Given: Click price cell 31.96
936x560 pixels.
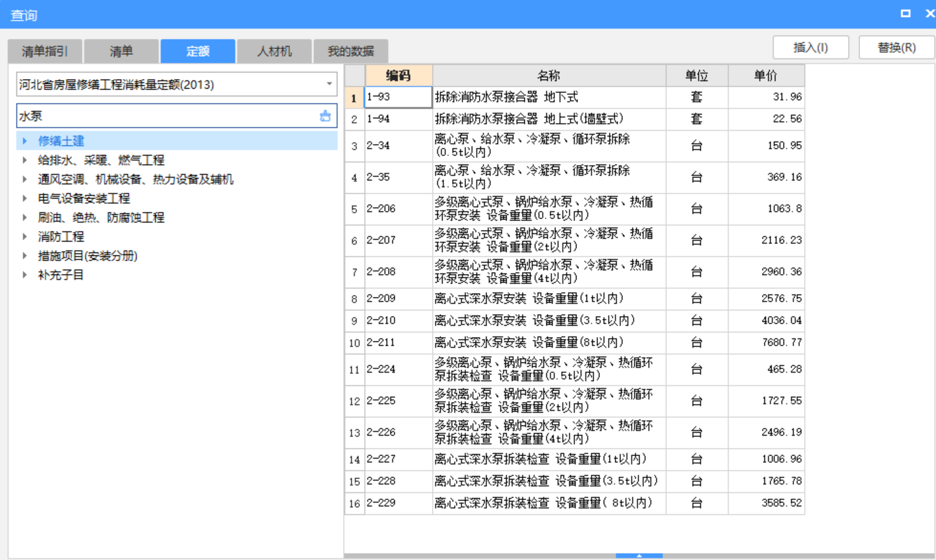Looking at the screenshot, I should pos(766,97).
